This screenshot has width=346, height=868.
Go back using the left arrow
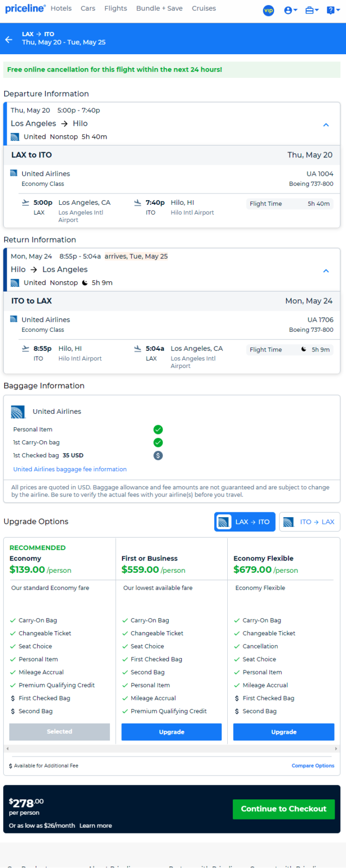9,39
